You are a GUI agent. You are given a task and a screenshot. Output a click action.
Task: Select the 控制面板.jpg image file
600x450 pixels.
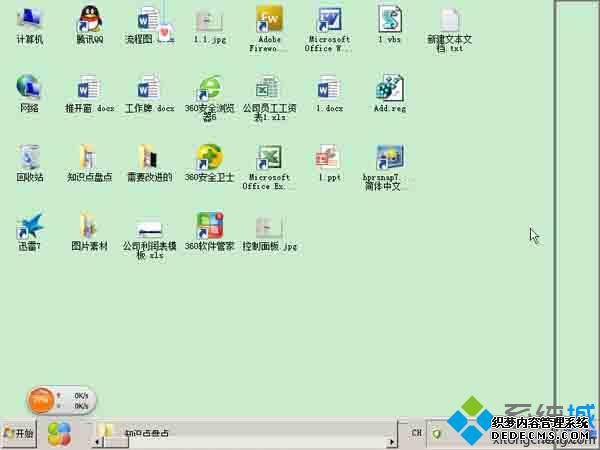click(x=269, y=227)
